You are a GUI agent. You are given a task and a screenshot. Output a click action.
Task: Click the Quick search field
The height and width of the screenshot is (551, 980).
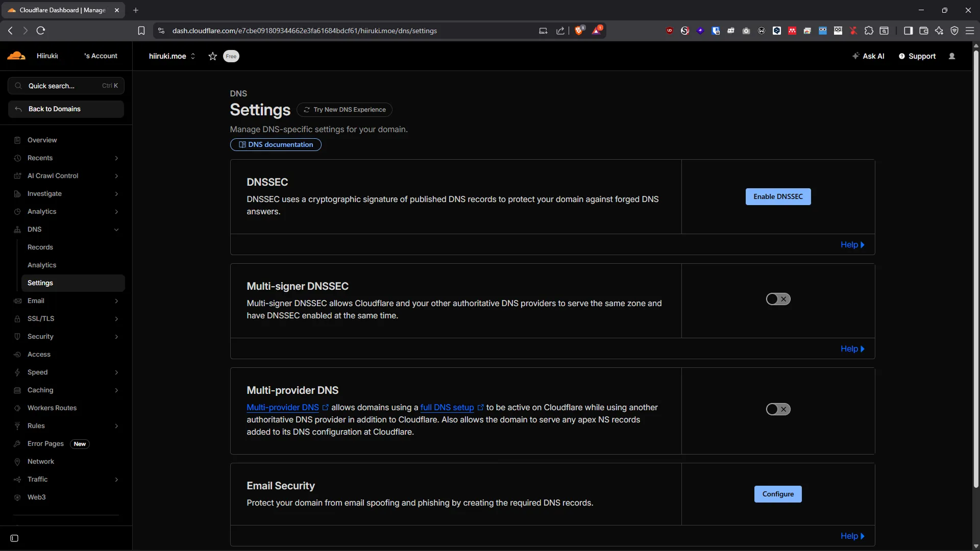(66, 86)
